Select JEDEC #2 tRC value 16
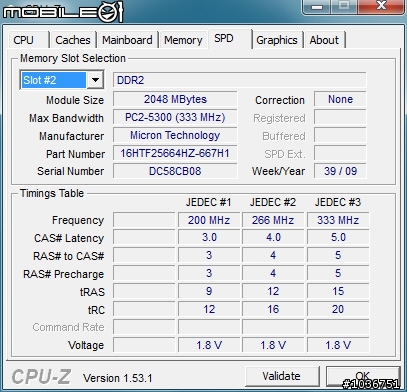Viewport: 407px width, 392px height. pos(273,309)
